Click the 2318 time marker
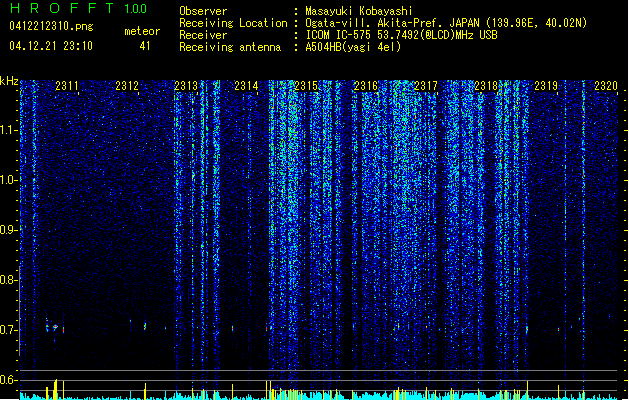The width and height of the screenshot is (629, 400). (486, 86)
